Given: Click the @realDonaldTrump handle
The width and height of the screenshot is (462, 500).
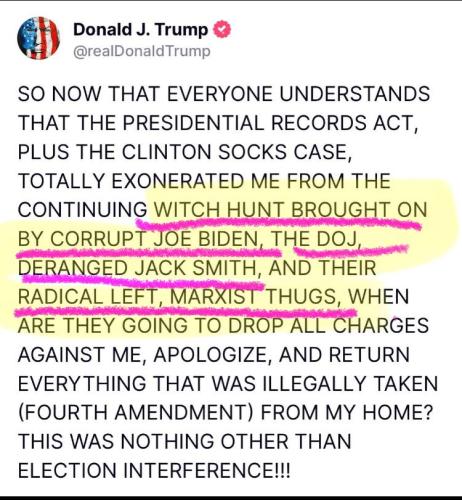Looking at the screenshot, I should click(x=142, y=52).
